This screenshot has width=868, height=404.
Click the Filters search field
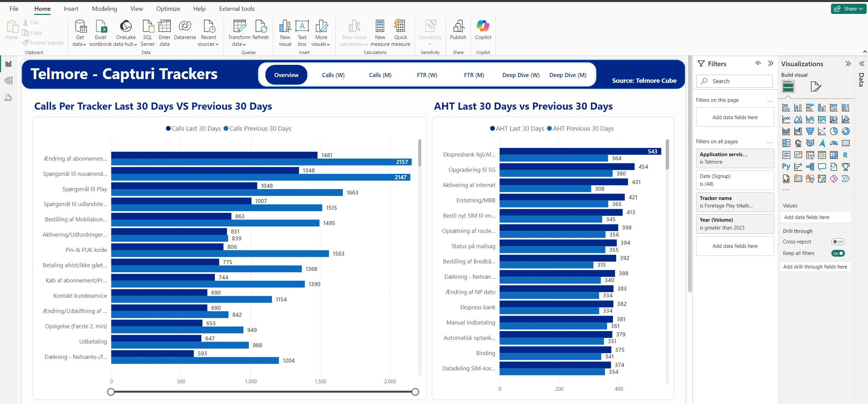pos(735,81)
